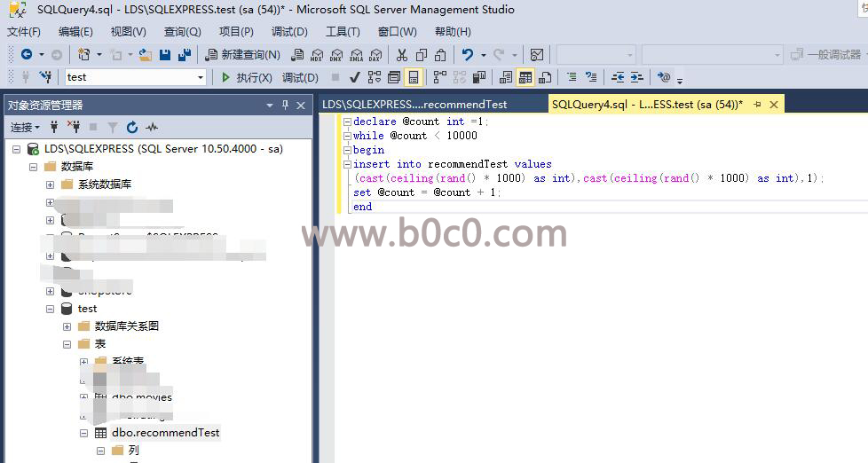
Task: Collapse the Columns folder (列)
Action: 101,451
